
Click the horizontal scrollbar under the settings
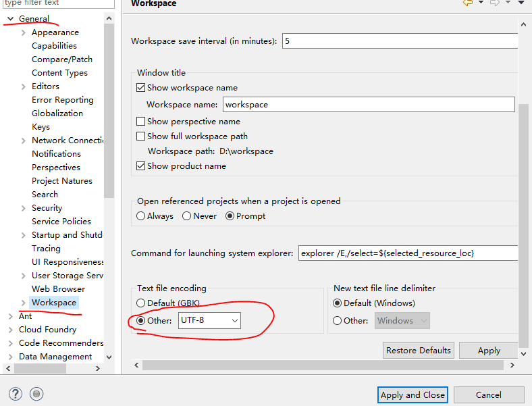pos(324,365)
